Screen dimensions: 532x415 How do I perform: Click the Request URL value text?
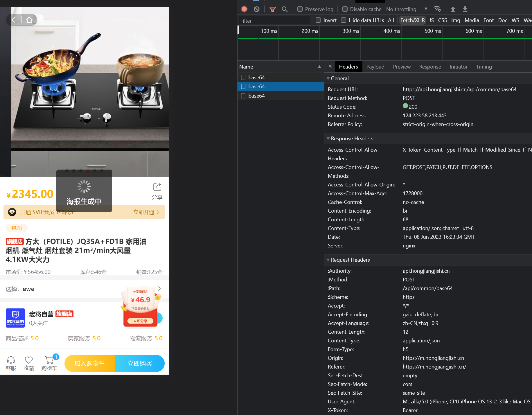(459, 89)
